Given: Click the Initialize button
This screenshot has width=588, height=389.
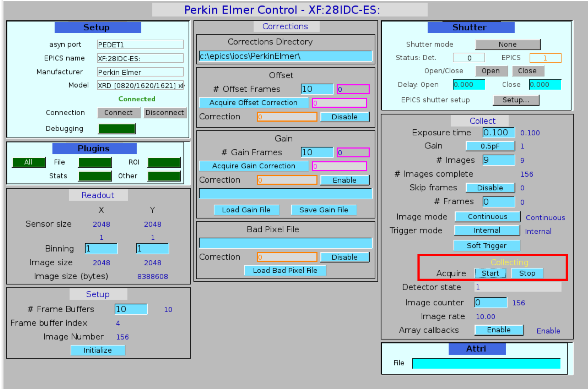Looking at the screenshot, I should pyautogui.click(x=98, y=350).
